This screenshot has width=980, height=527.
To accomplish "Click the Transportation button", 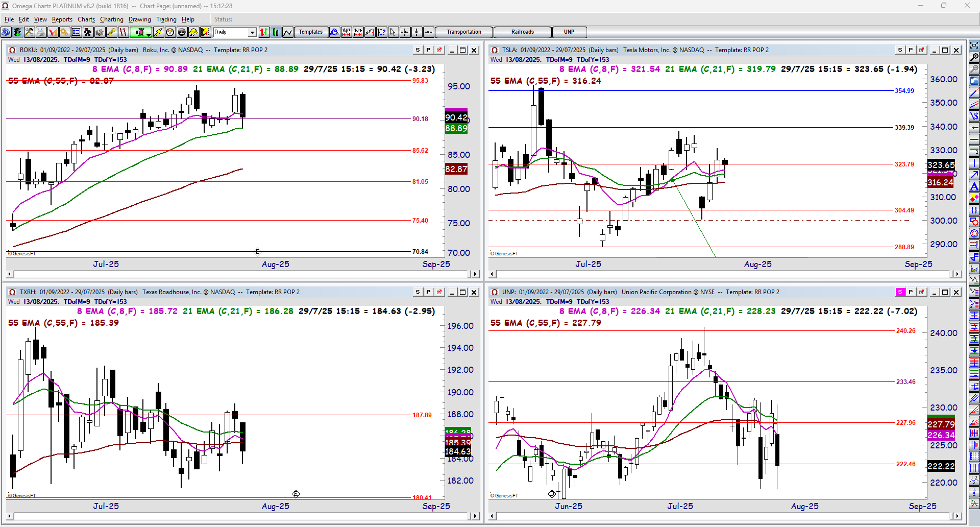I will [x=464, y=32].
